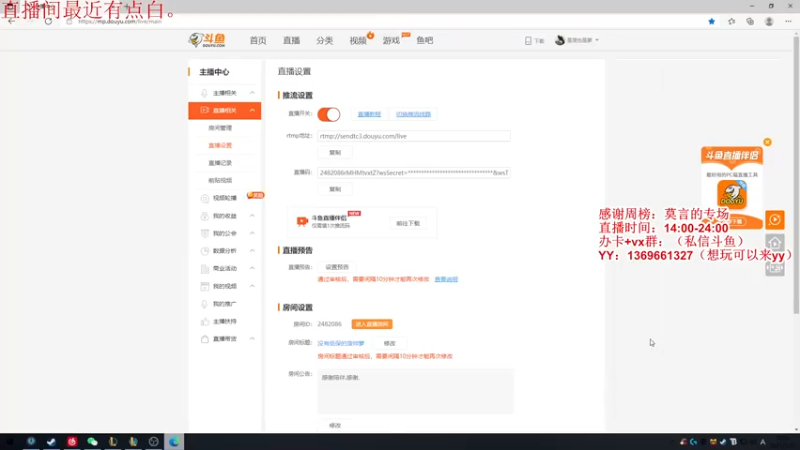Click the pie chart icon beside 数据分析

pyautogui.click(x=205, y=251)
